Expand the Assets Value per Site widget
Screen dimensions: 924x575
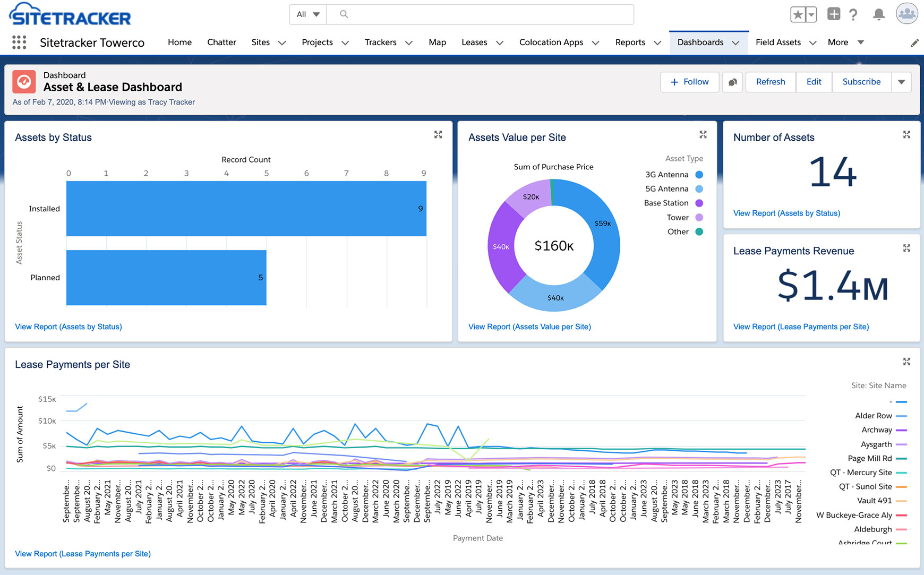pyautogui.click(x=703, y=135)
